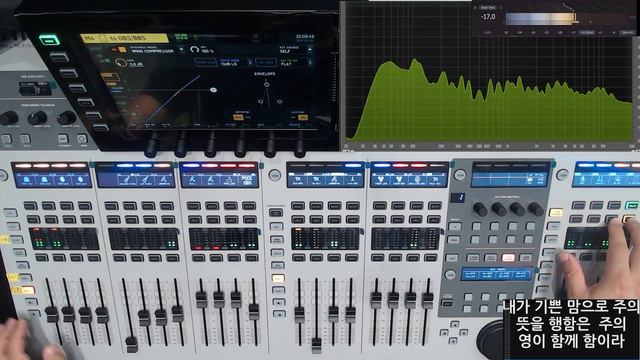Tap the small slash display above custom knobs

(458, 198)
